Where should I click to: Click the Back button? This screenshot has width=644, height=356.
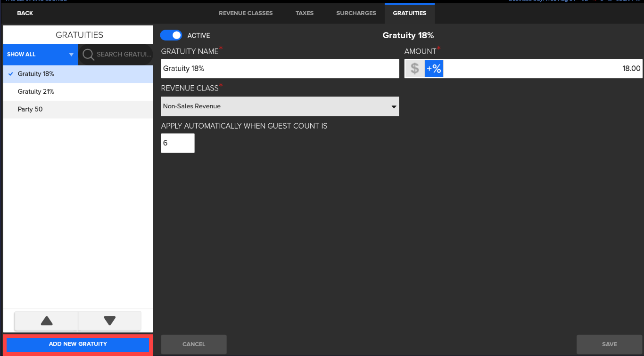25,13
